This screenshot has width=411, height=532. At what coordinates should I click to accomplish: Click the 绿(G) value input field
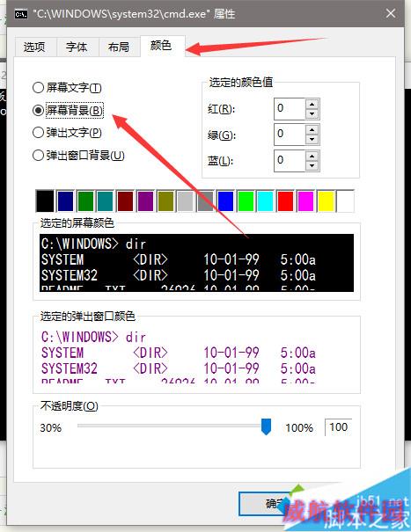290,134
